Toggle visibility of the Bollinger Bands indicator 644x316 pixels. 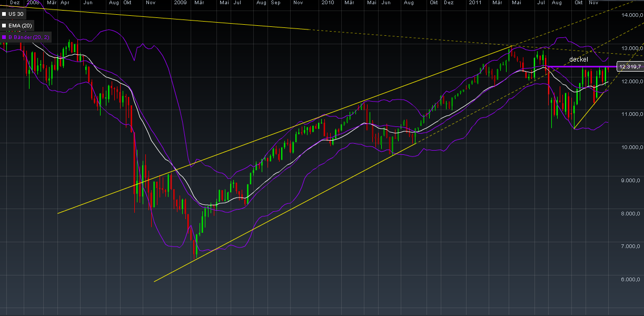(x=4, y=37)
